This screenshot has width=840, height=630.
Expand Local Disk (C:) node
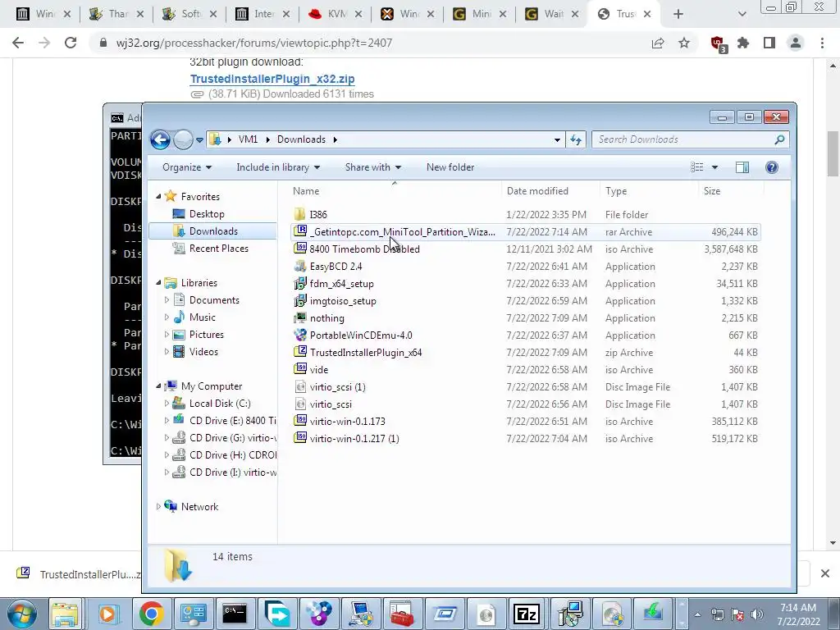pyautogui.click(x=167, y=404)
